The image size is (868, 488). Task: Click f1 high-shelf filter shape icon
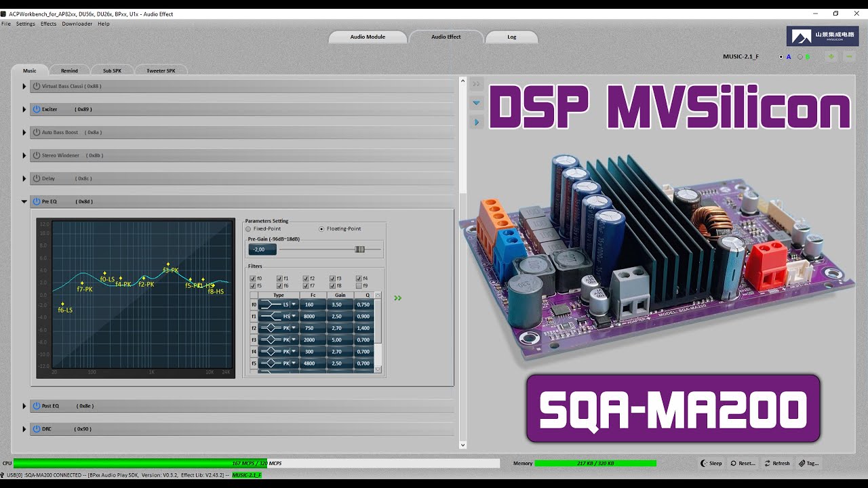271,317
